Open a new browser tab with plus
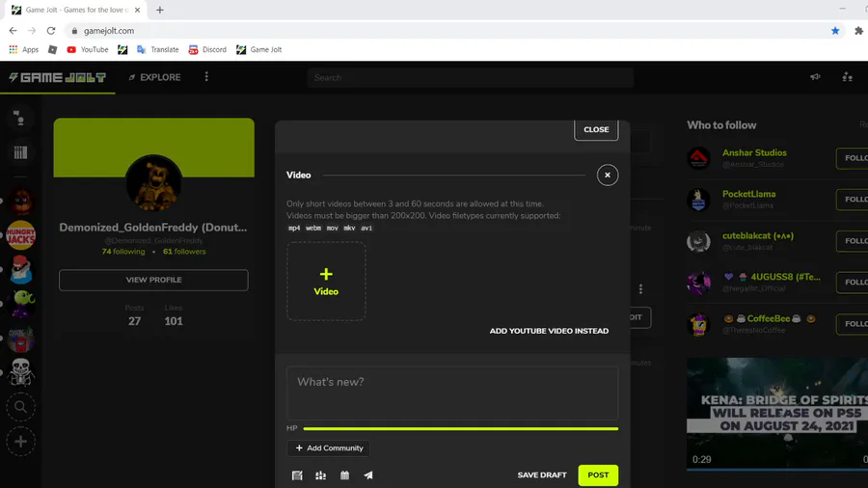The height and width of the screenshot is (488, 868). 159,10
